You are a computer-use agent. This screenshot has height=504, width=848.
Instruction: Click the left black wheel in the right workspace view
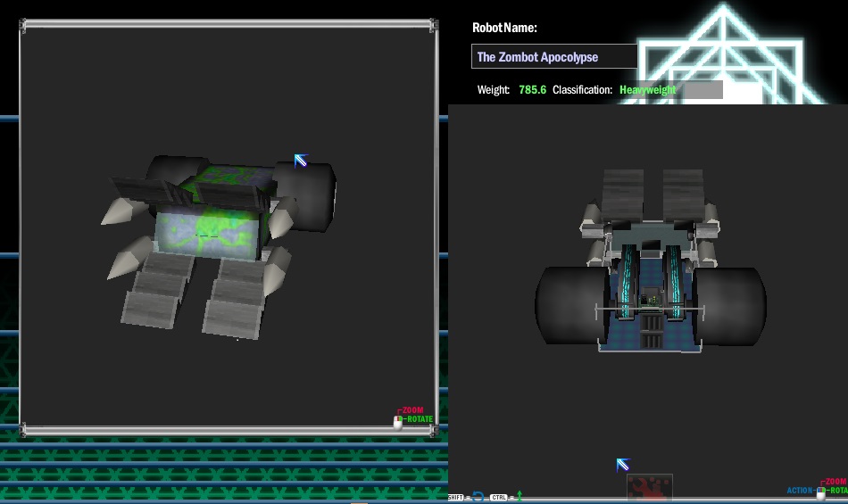click(572, 305)
